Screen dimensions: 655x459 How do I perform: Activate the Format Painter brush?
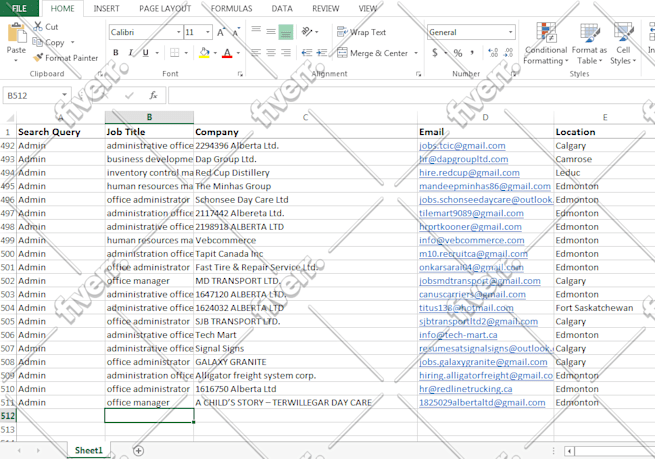pyautogui.click(x=38, y=58)
